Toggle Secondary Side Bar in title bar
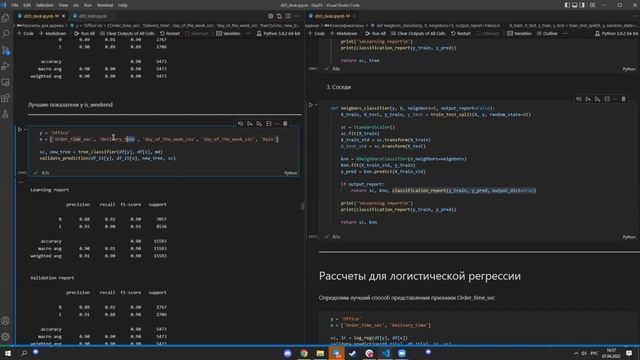This screenshot has height=360, width=640. 582,5
